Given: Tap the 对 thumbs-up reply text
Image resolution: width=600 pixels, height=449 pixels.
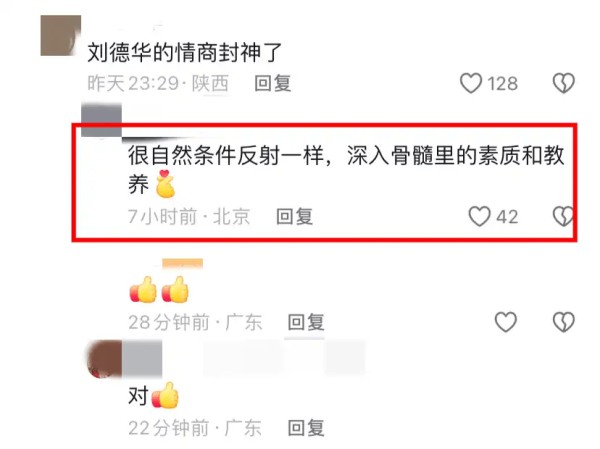Looking at the screenshot, I should point(153,395).
